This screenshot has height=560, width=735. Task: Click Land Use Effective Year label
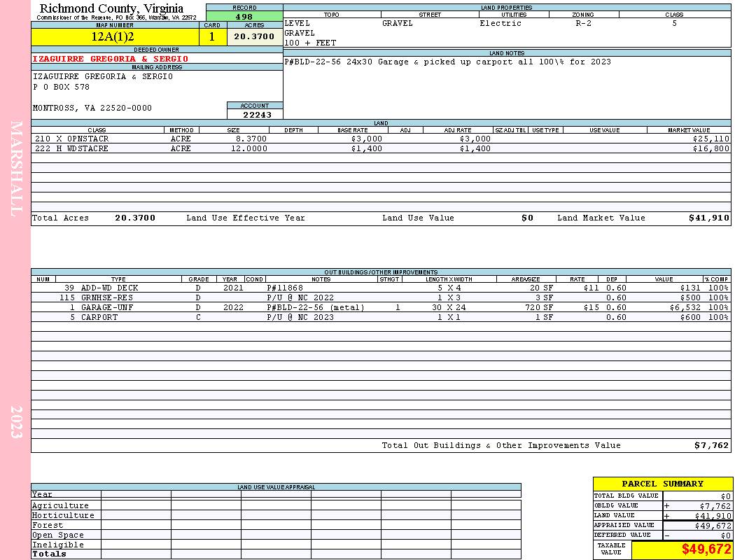(x=246, y=218)
